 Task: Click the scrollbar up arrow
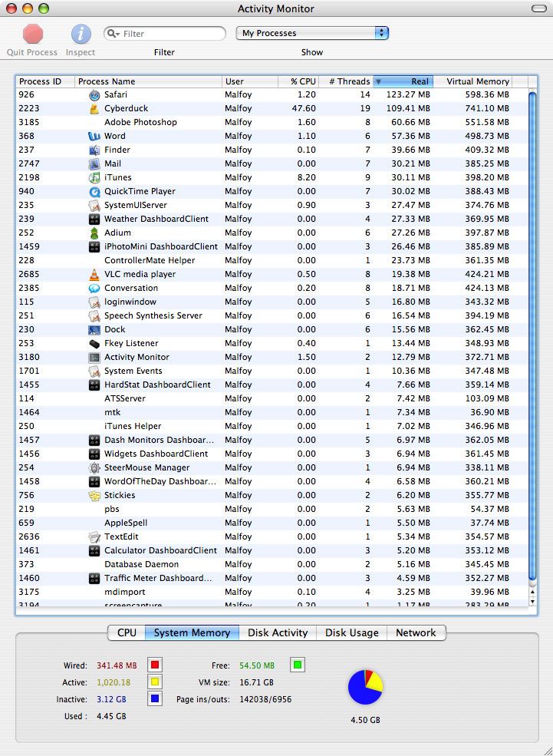532,593
